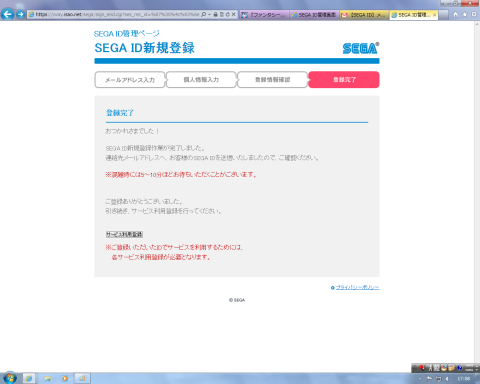This screenshot has width=480, height=384.
Task: Open Internet Explorer from the taskbar
Action: [x=29, y=378]
